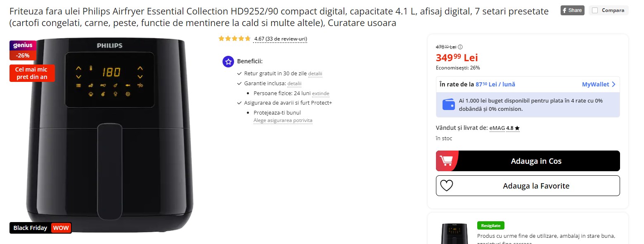Image resolution: width=644 pixels, height=244 pixels.
Task: Share the product on Facebook
Action: [572, 10]
